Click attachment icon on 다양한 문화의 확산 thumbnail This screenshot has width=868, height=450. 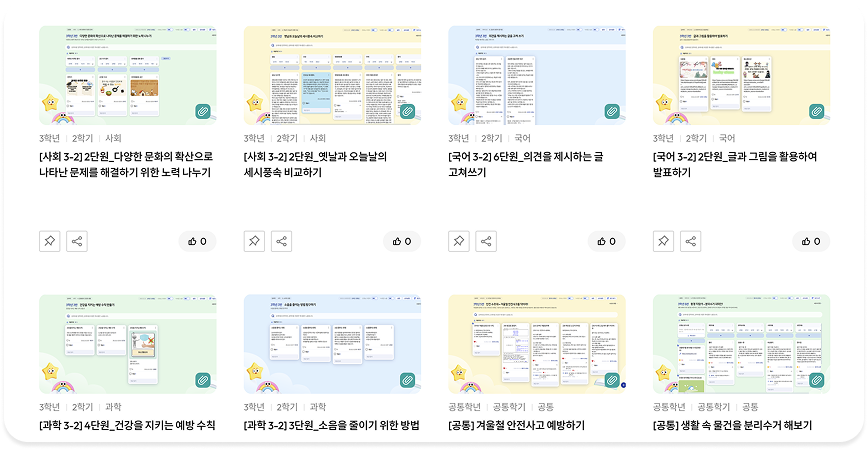pyautogui.click(x=203, y=111)
